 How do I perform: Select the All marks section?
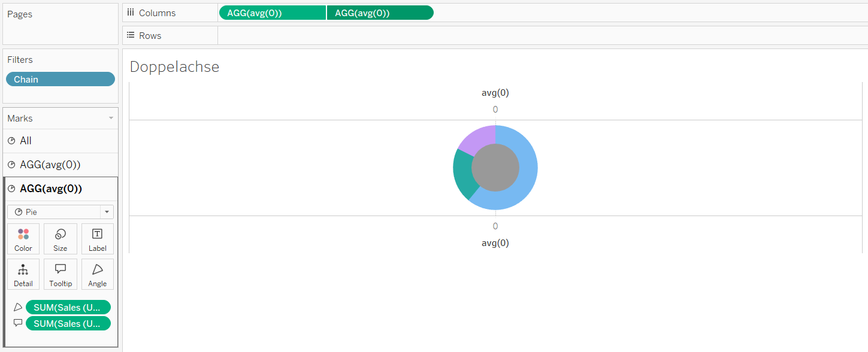(26, 141)
